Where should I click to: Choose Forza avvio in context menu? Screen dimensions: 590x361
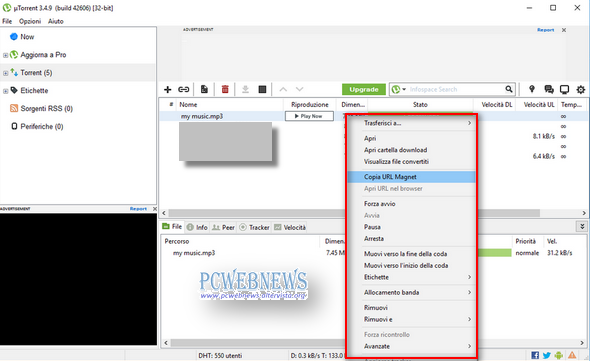[411, 204]
